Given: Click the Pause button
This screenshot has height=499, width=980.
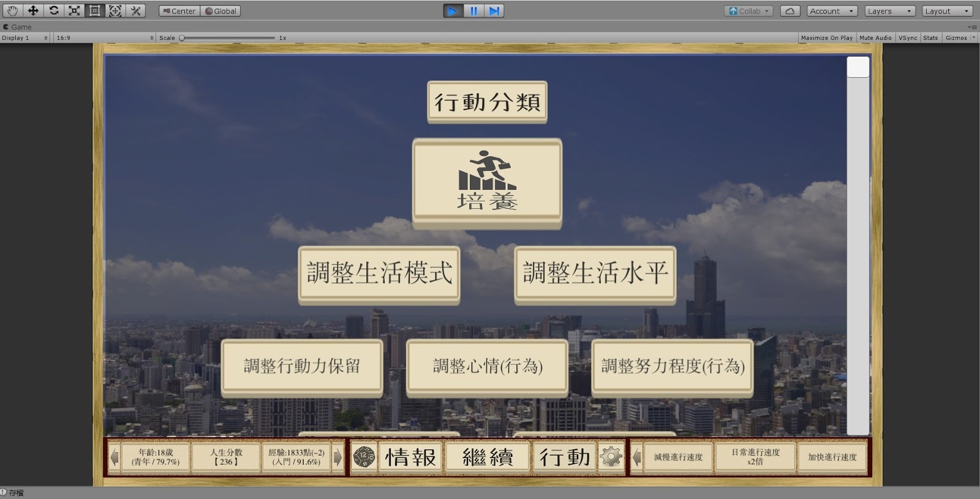Looking at the screenshot, I should point(473,11).
